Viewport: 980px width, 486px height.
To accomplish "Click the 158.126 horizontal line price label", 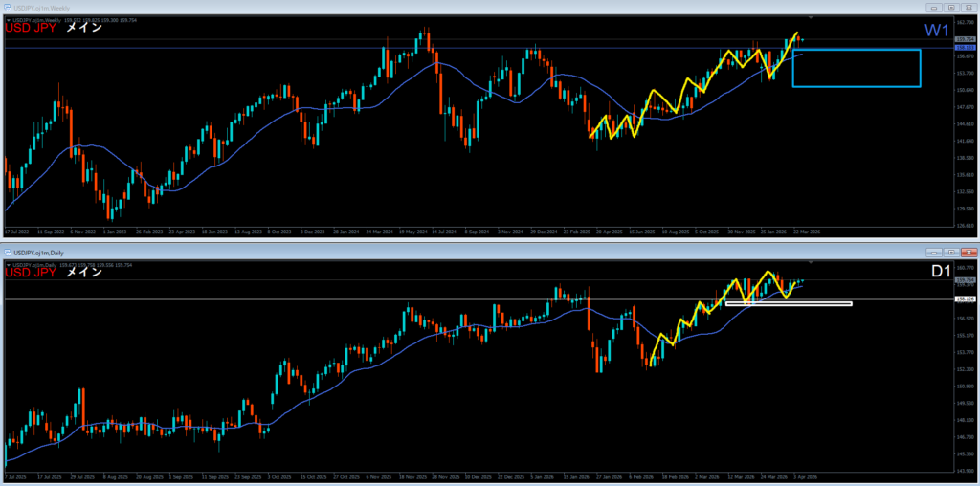I will [x=965, y=300].
